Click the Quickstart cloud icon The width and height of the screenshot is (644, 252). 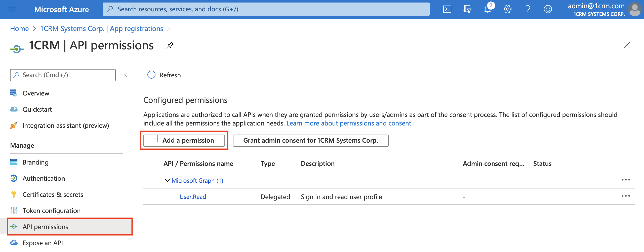14,109
